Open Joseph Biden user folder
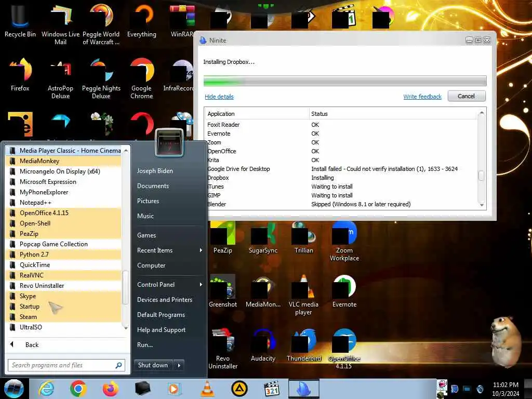This screenshot has height=399, width=532. click(x=155, y=171)
